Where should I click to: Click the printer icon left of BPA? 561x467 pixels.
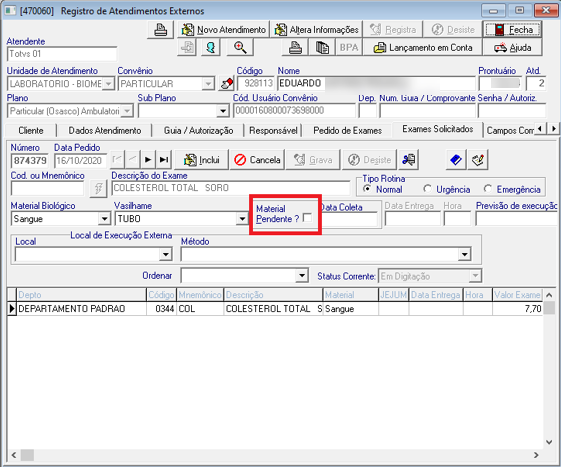point(295,47)
